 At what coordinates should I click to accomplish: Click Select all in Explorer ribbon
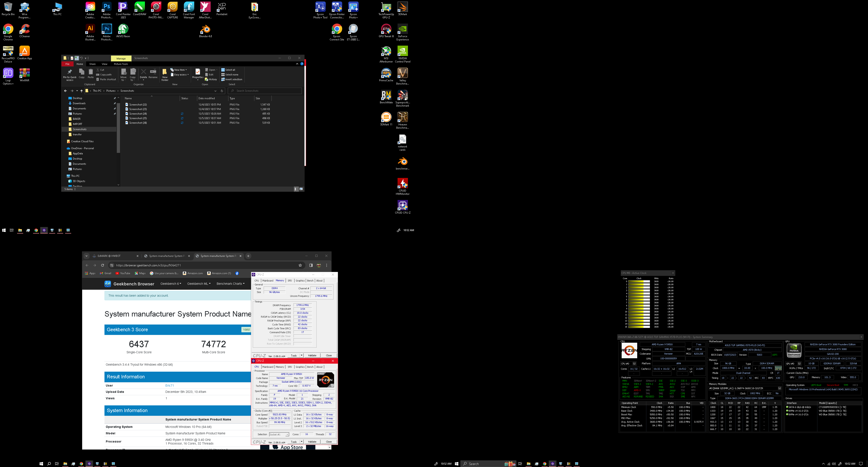tap(228, 70)
